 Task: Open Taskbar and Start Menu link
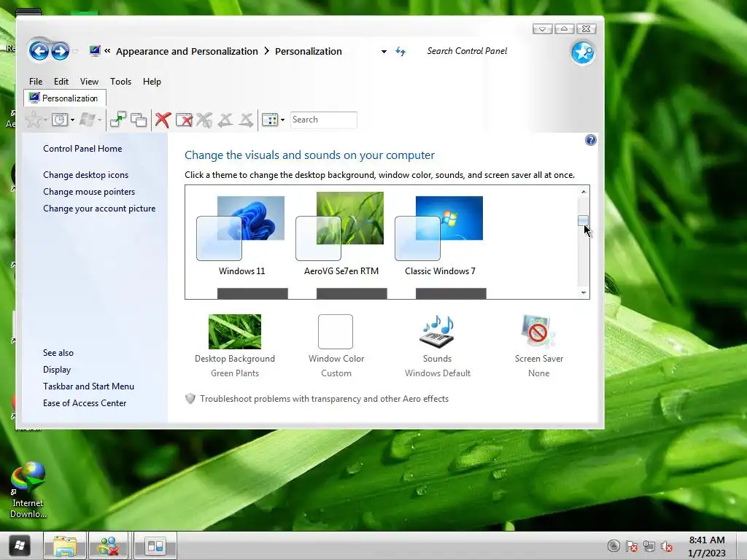pyautogui.click(x=88, y=386)
